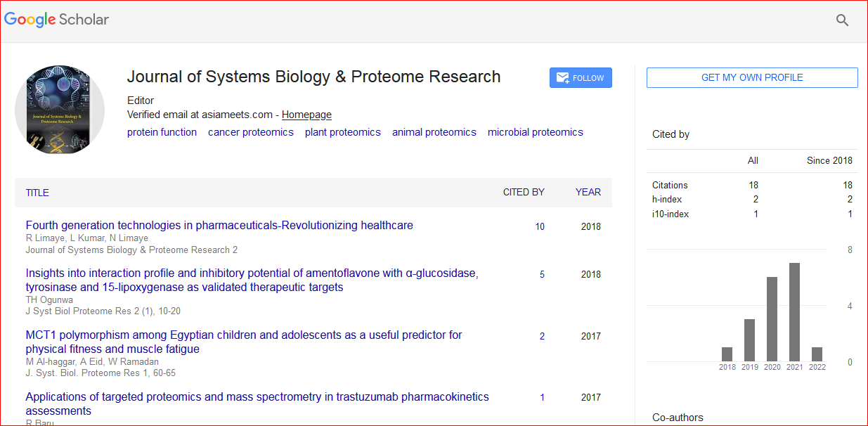Sort publications by Cited By header
The height and width of the screenshot is (426, 868).
(x=523, y=192)
